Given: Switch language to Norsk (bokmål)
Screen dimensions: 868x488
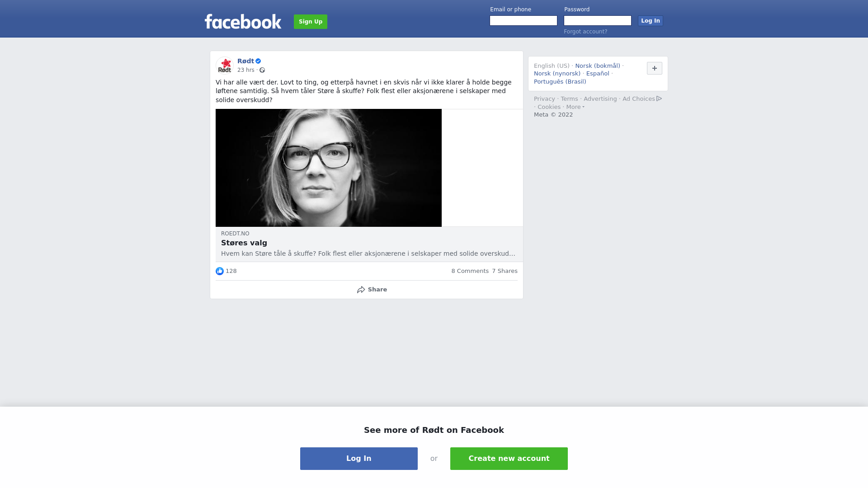Looking at the screenshot, I should click(x=598, y=66).
